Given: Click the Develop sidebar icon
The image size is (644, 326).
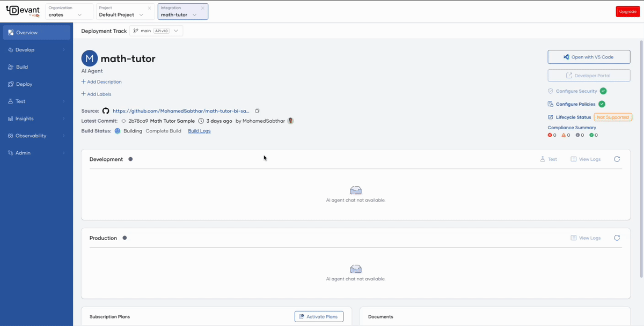Looking at the screenshot, I should point(11,50).
